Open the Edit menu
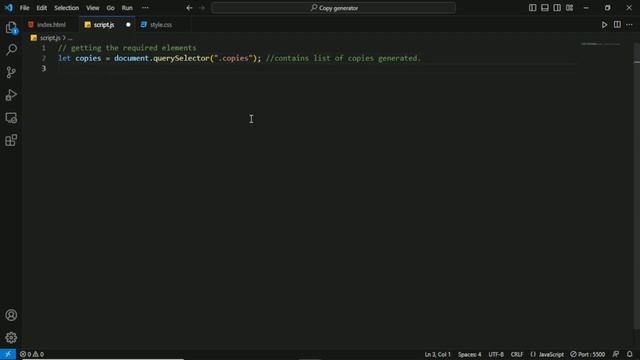The width and height of the screenshot is (640, 360). [42, 8]
